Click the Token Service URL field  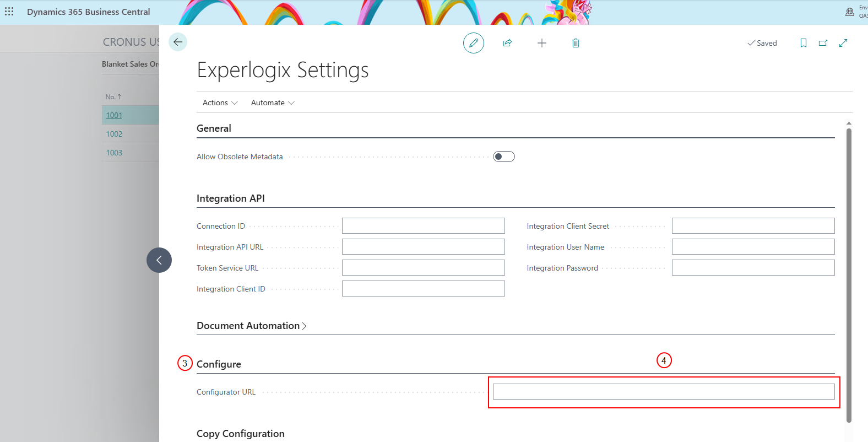pos(423,268)
